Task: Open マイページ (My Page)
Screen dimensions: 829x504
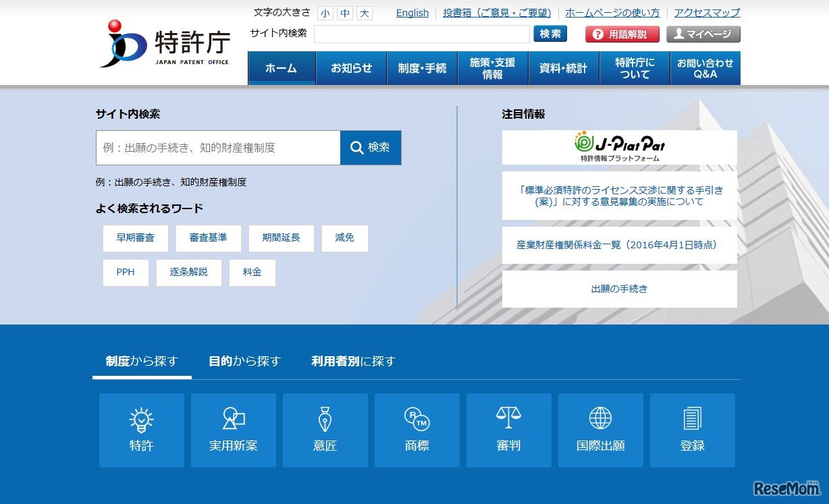Action: pos(704,33)
